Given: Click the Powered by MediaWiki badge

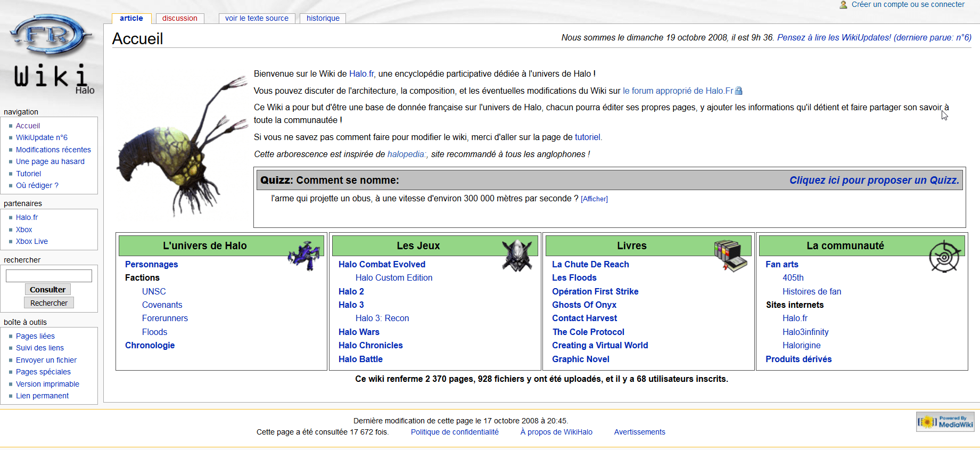Looking at the screenshot, I should (945, 422).
